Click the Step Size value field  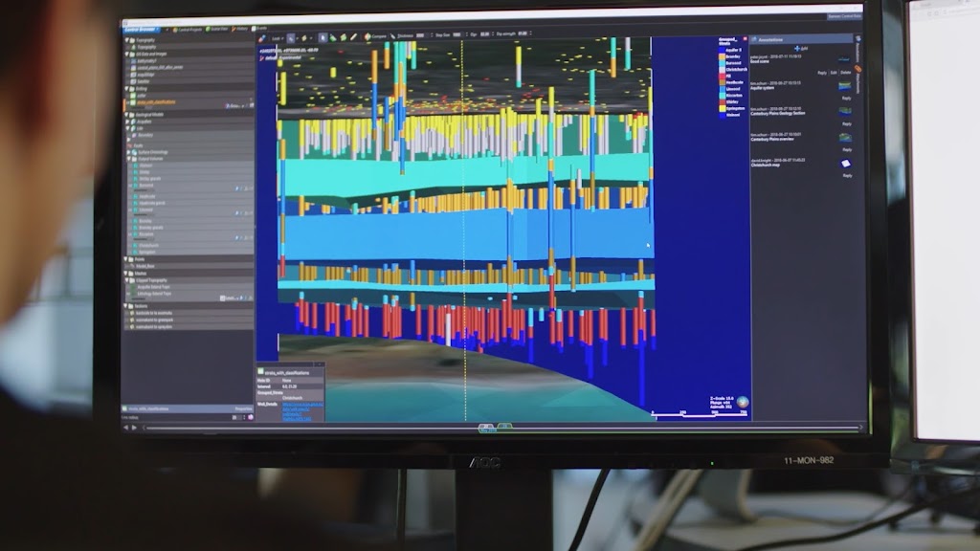pos(457,35)
